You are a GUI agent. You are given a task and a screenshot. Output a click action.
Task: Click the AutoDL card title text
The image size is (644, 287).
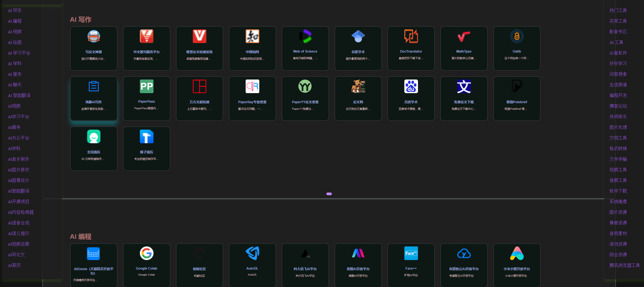252,268
